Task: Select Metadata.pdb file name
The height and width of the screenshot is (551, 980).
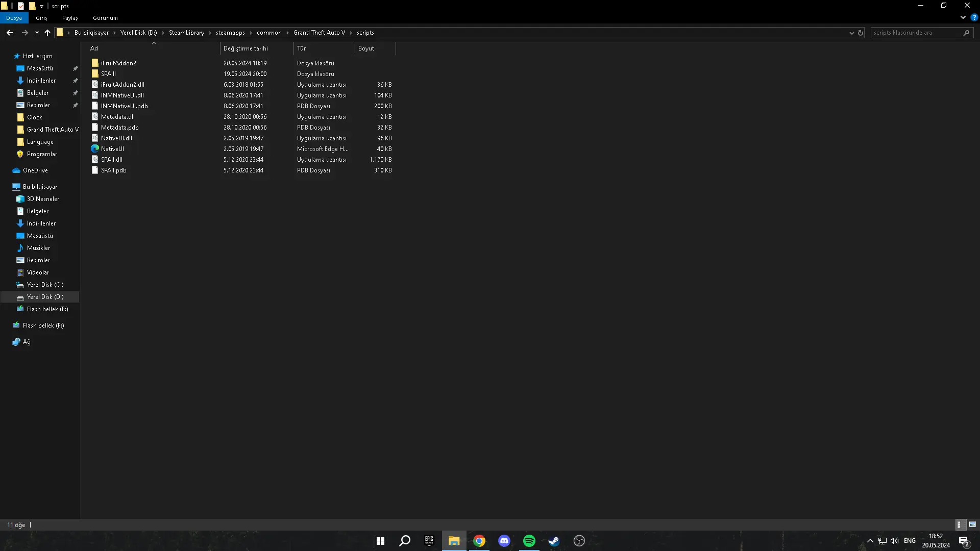Action: click(x=119, y=128)
